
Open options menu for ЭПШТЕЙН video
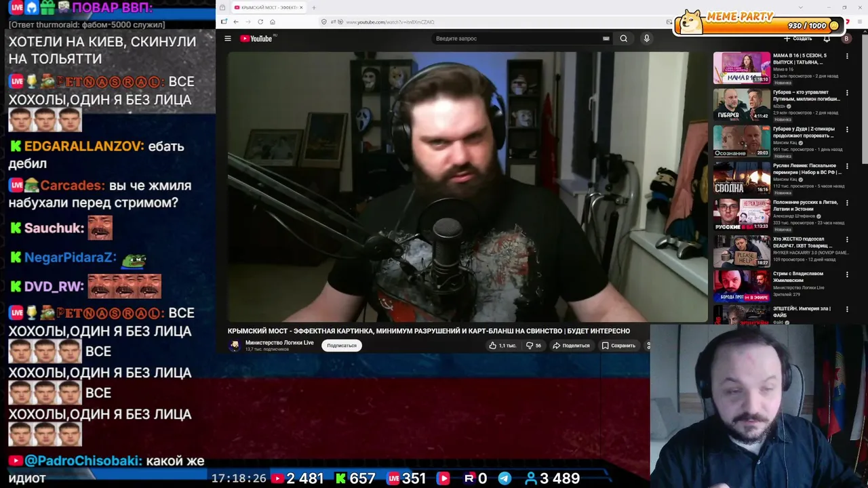[847, 309]
